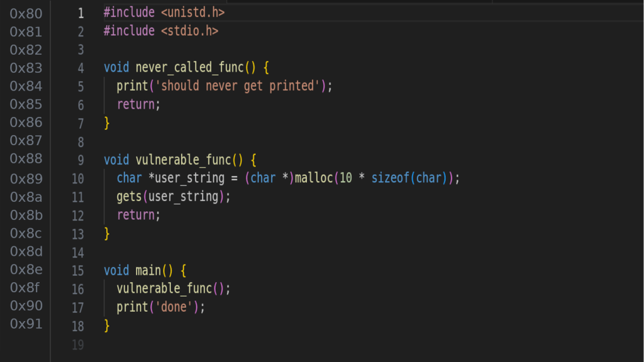This screenshot has width=644, height=362.
Task: Click the vulnerable_func call inside main
Action: [x=164, y=289]
